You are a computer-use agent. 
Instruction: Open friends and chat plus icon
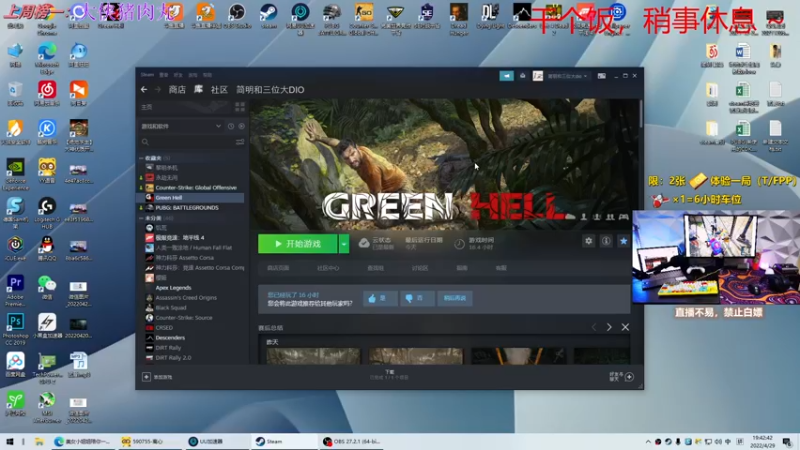(629, 377)
